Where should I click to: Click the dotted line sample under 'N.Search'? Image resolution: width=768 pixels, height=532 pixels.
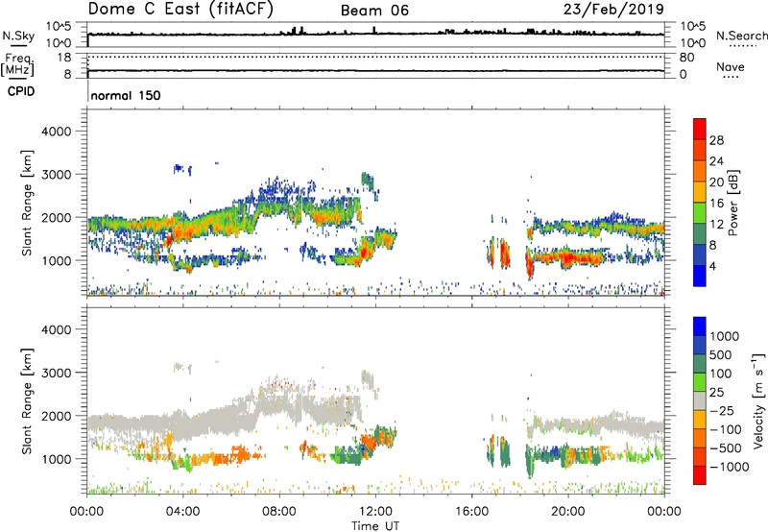742,46
